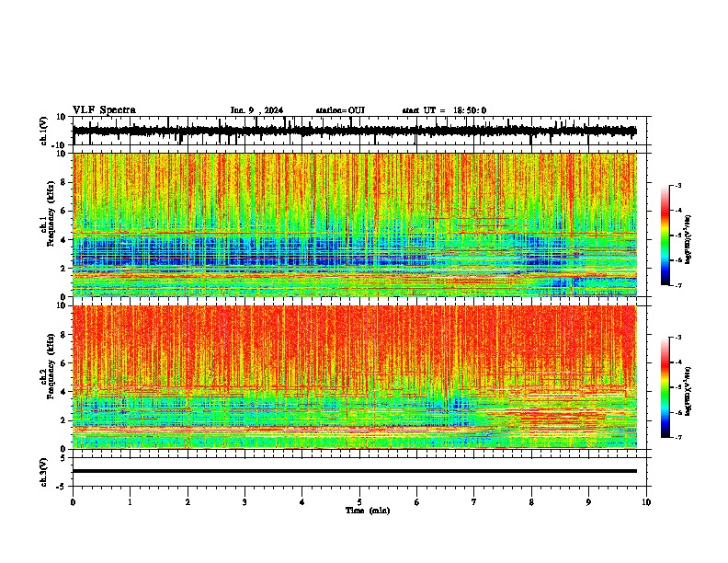Click the ch.1 frequency spectrogram panel
The height and width of the screenshot is (563, 728).
tap(354, 224)
